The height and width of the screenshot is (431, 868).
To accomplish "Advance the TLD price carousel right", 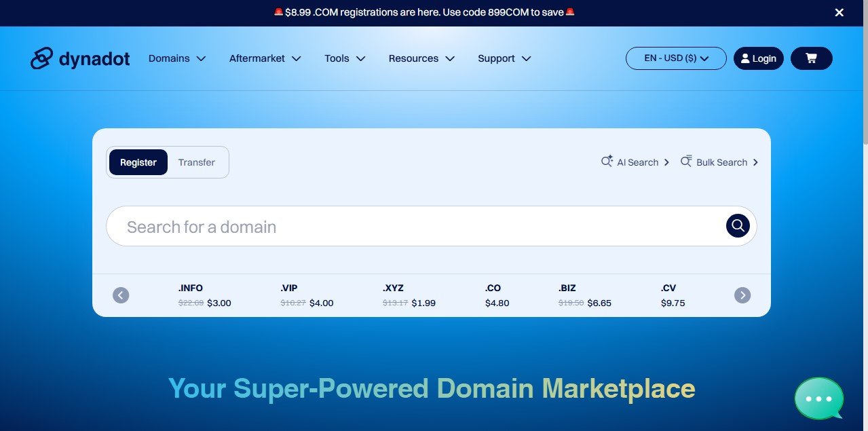I will [x=742, y=295].
